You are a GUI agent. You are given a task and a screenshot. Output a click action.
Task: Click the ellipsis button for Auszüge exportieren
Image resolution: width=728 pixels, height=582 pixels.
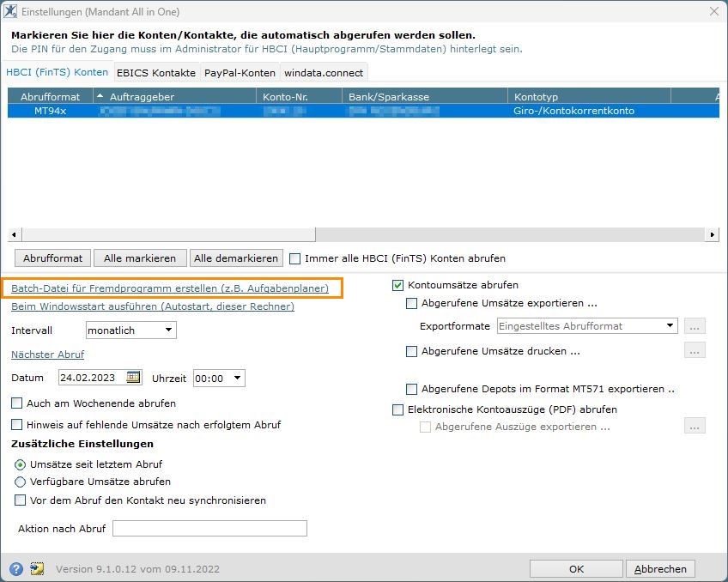click(x=695, y=426)
